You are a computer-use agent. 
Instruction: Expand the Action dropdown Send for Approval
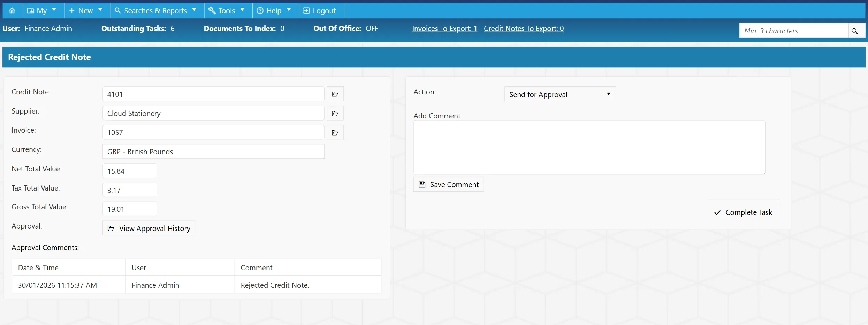click(x=560, y=94)
